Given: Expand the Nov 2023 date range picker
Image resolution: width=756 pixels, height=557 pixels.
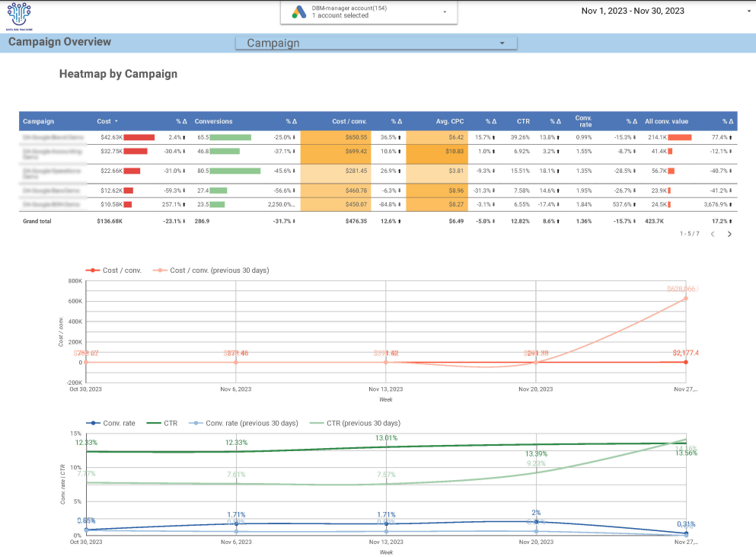Looking at the screenshot, I should [x=748, y=11].
